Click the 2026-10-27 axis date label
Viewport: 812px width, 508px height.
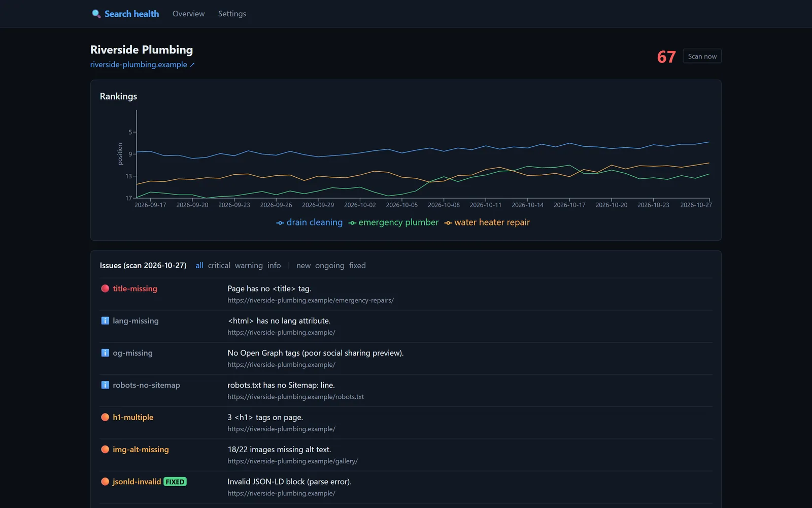(696, 205)
